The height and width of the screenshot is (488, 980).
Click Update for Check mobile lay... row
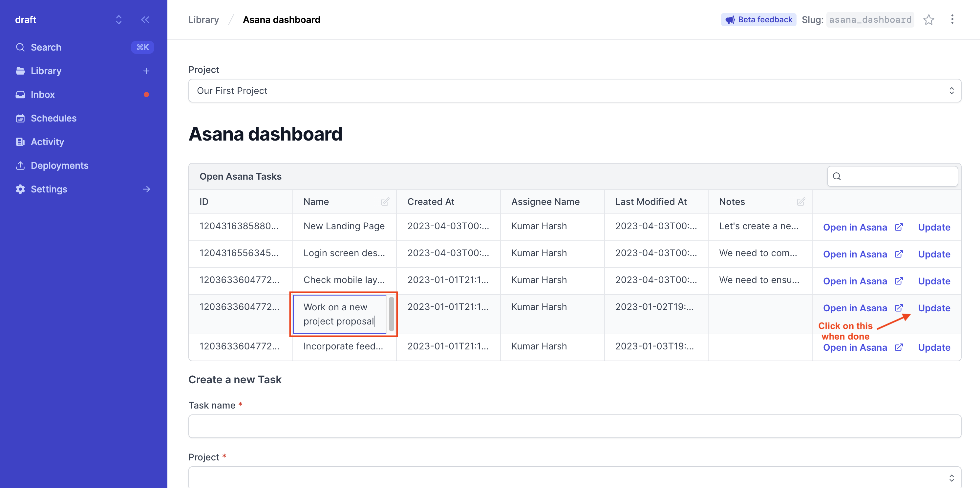tap(934, 281)
